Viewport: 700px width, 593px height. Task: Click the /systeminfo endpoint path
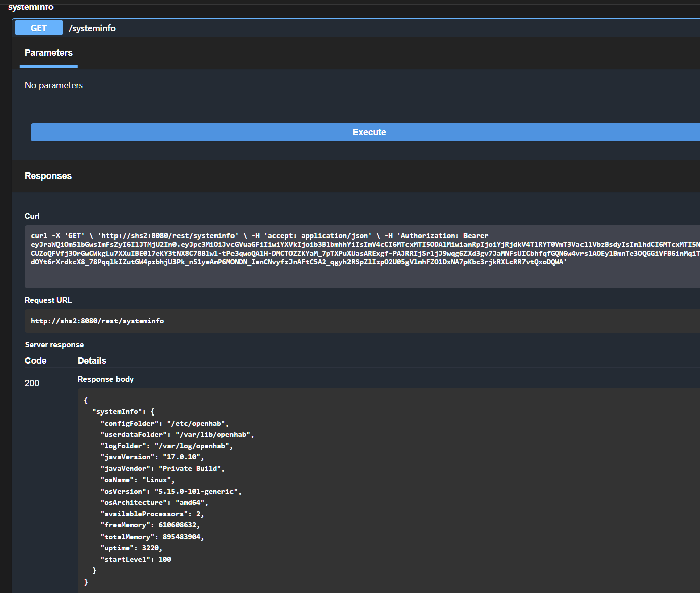92,28
